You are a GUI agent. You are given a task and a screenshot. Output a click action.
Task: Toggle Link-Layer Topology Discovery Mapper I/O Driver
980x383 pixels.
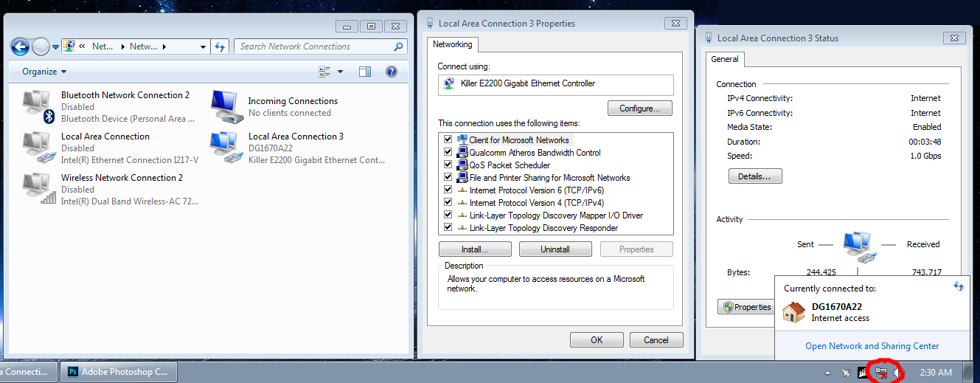click(x=448, y=215)
